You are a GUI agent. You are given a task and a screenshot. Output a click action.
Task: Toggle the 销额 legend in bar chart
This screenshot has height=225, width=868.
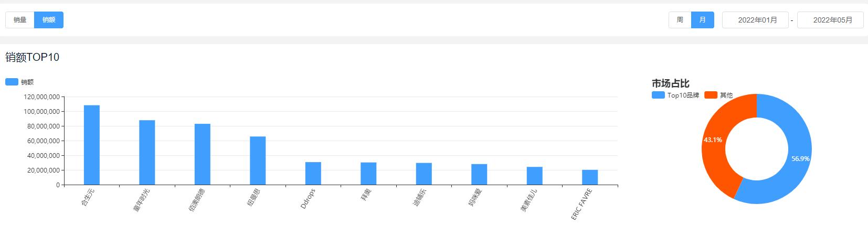click(x=19, y=82)
